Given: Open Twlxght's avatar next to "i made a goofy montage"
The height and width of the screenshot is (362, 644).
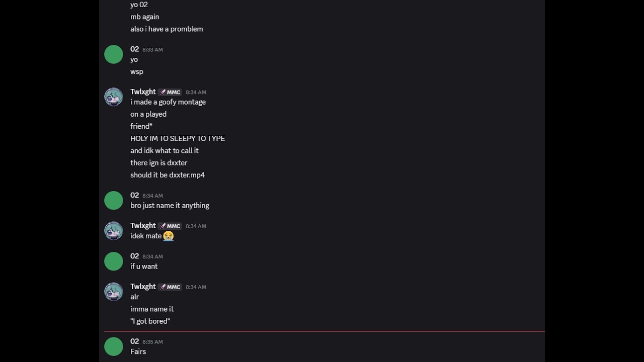Looking at the screenshot, I should (x=113, y=97).
